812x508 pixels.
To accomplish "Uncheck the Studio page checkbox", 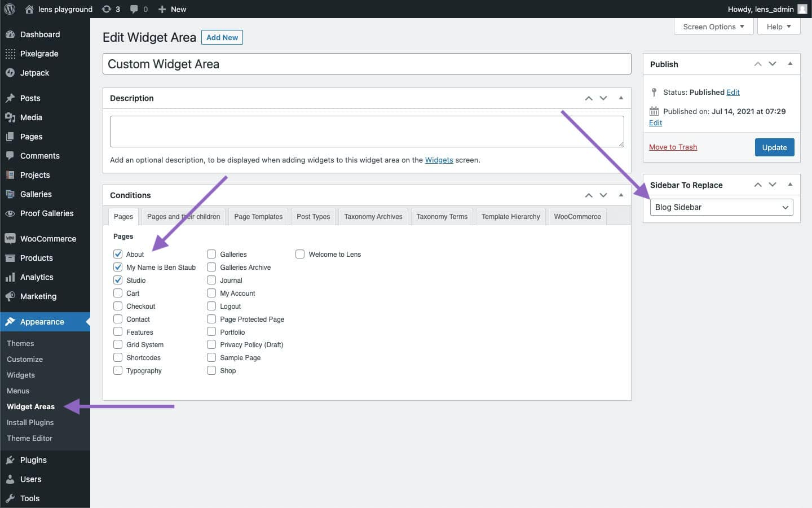I will (x=118, y=280).
